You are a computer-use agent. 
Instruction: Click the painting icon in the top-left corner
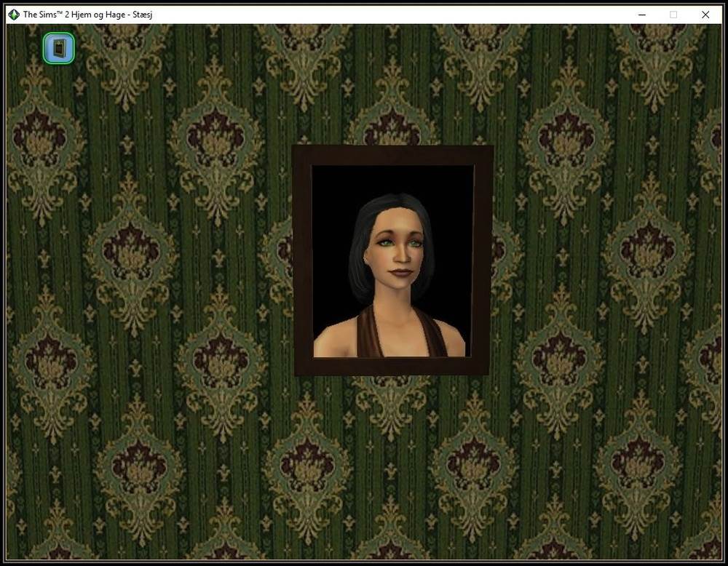click(x=58, y=48)
